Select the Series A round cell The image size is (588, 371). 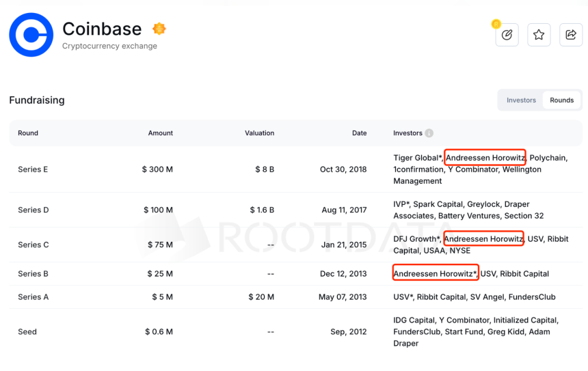pos(34,297)
